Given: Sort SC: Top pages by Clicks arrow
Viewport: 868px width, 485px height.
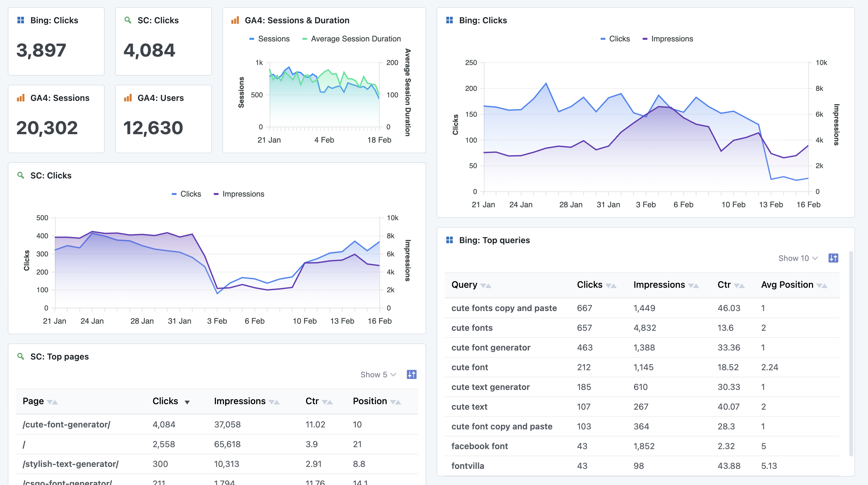Looking at the screenshot, I should (187, 402).
